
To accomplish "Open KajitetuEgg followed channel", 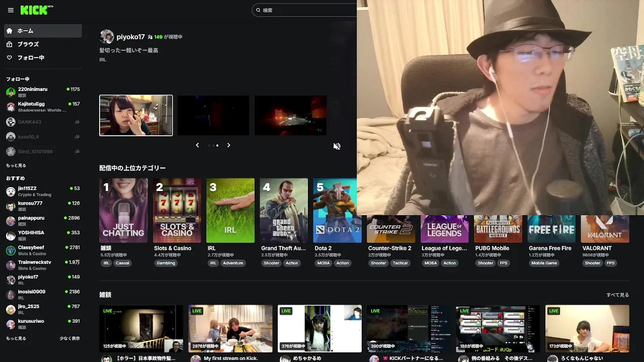I will 43,107.
